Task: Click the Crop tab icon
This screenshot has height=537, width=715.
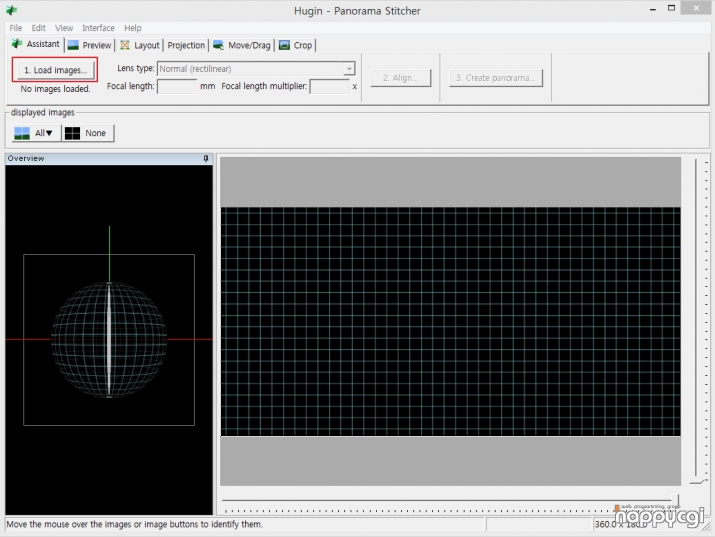Action: (x=284, y=45)
